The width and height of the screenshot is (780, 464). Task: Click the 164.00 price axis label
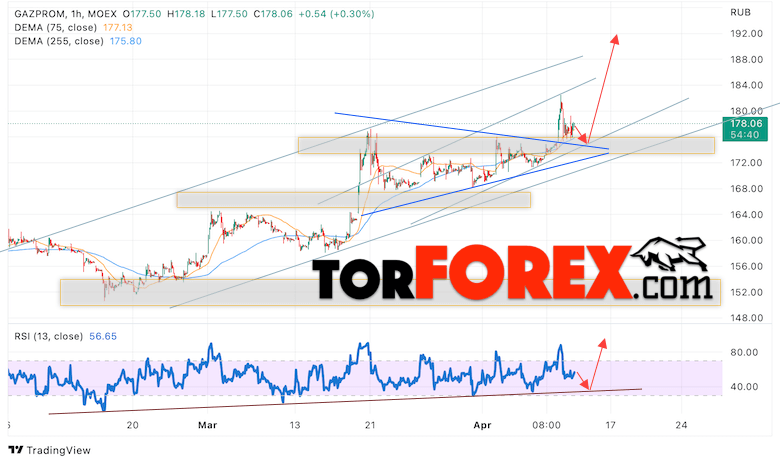(x=747, y=214)
